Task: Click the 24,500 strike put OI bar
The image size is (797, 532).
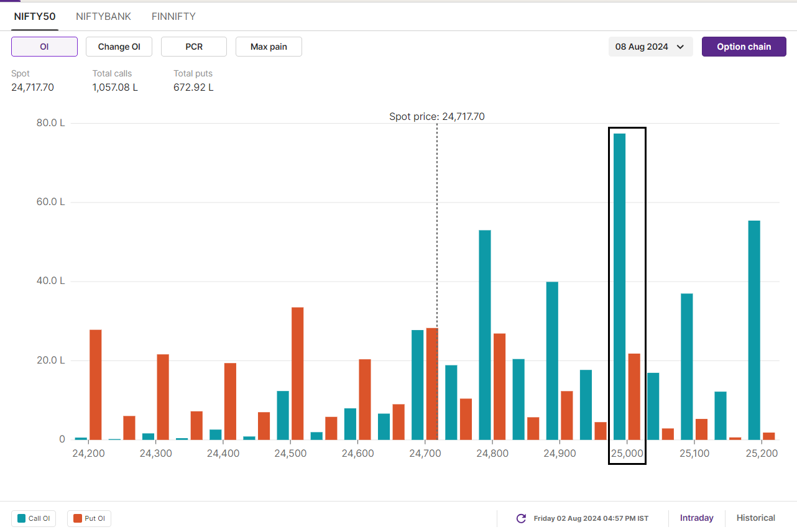Action: (297, 374)
